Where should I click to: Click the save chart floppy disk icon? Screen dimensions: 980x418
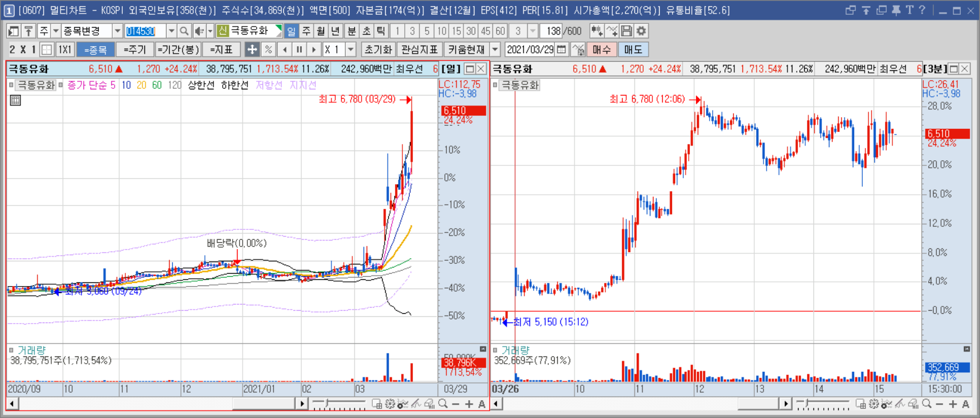coord(627,31)
